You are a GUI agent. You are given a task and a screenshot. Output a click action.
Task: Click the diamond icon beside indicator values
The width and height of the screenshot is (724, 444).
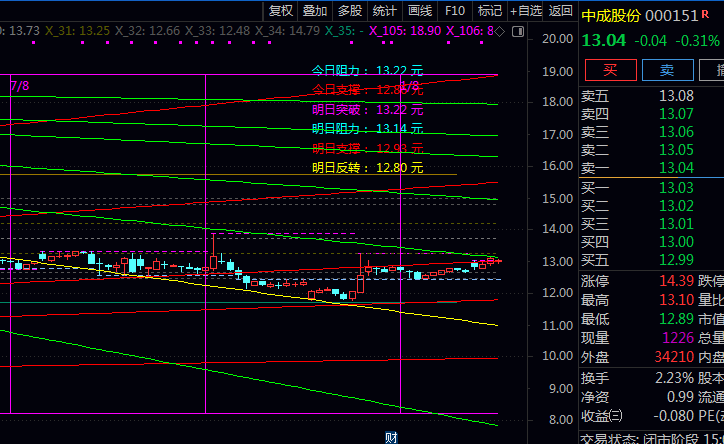point(499,32)
